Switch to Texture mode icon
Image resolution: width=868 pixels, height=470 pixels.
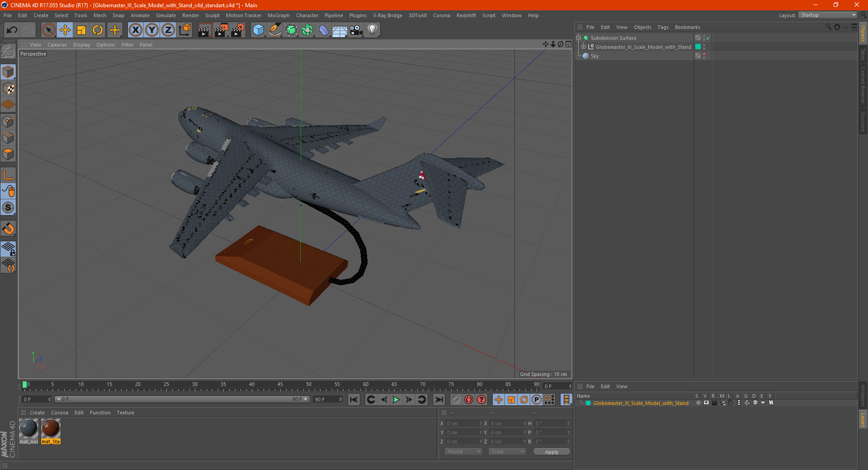tap(9, 89)
